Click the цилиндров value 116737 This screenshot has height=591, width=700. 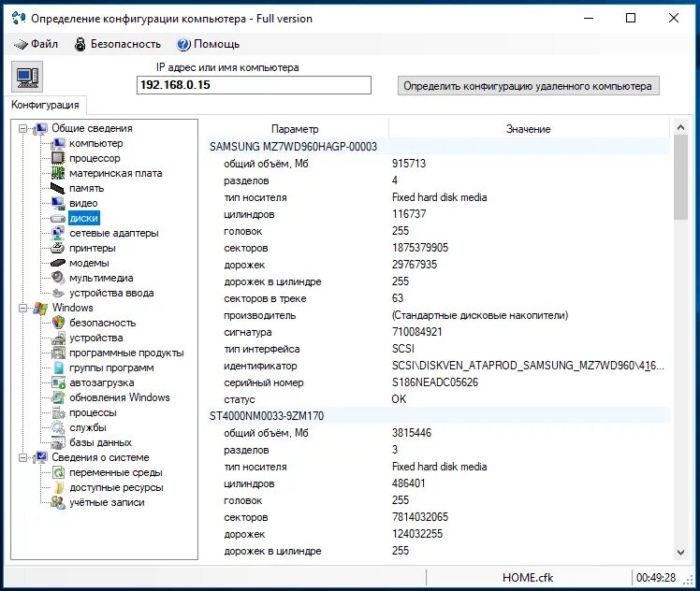409,214
